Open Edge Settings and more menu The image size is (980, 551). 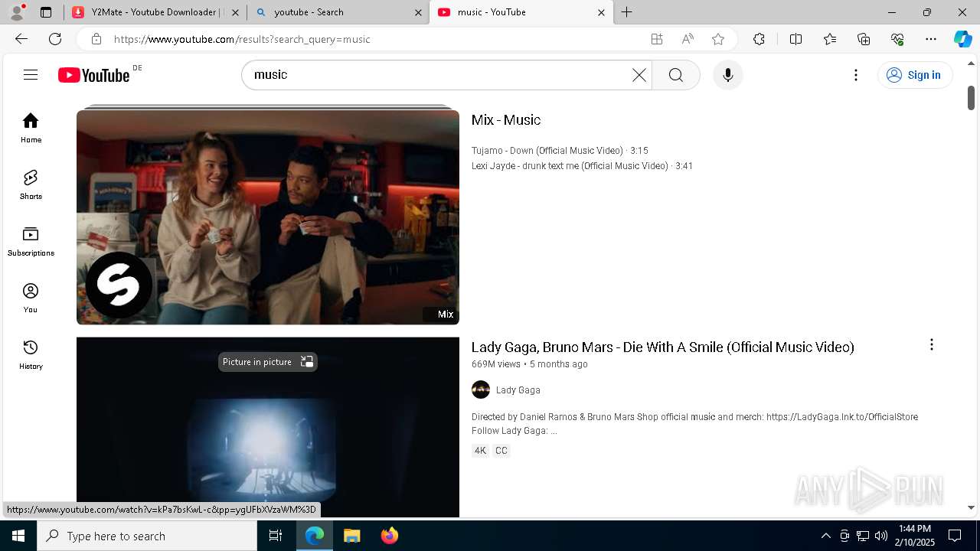[x=931, y=39]
